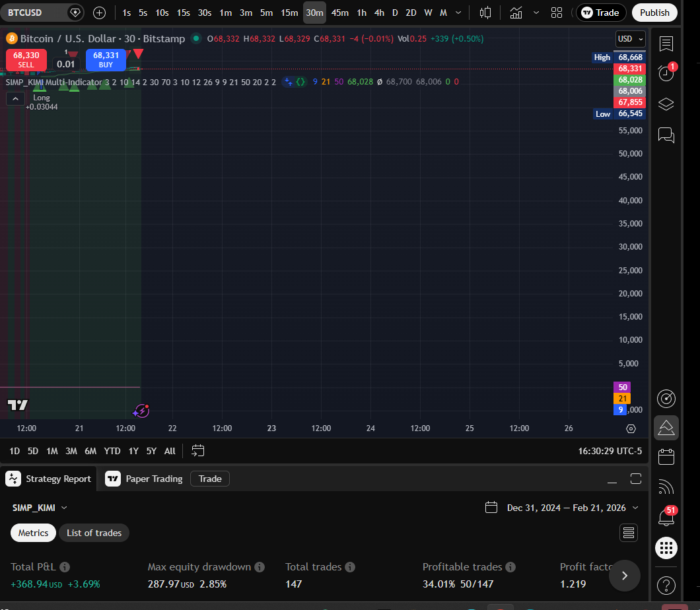Screen dimensions: 700x610
Task: Open the Object Tree layers icon
Action: pos(666,104)
